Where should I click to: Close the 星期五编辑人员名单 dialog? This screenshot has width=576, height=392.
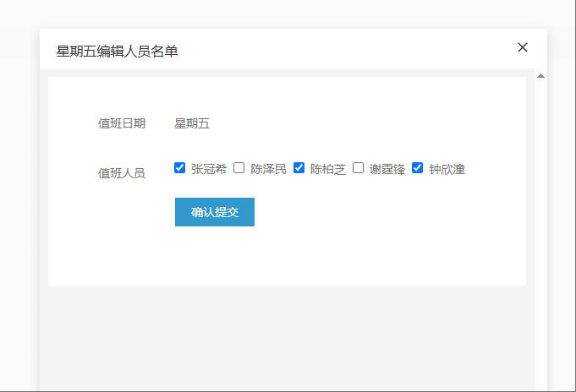point(523,47)
